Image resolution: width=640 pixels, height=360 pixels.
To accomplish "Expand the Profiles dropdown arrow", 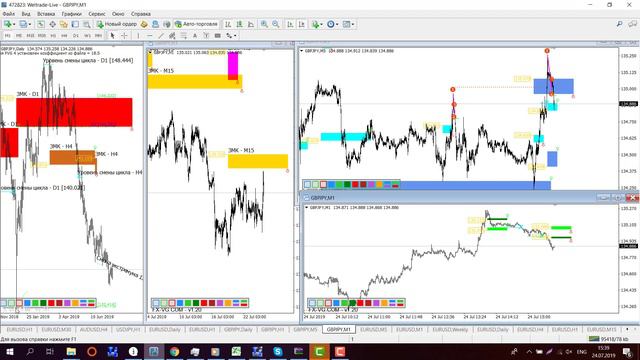I will point(30,24).
